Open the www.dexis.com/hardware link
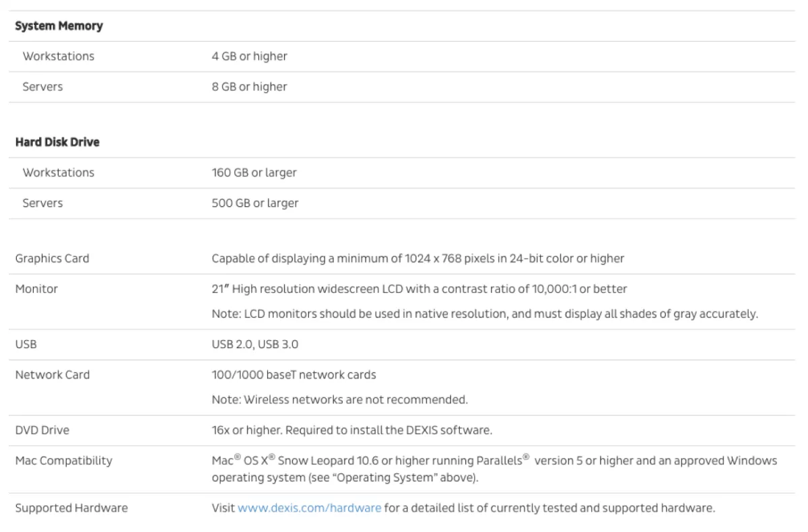 [x=310, y=508]
